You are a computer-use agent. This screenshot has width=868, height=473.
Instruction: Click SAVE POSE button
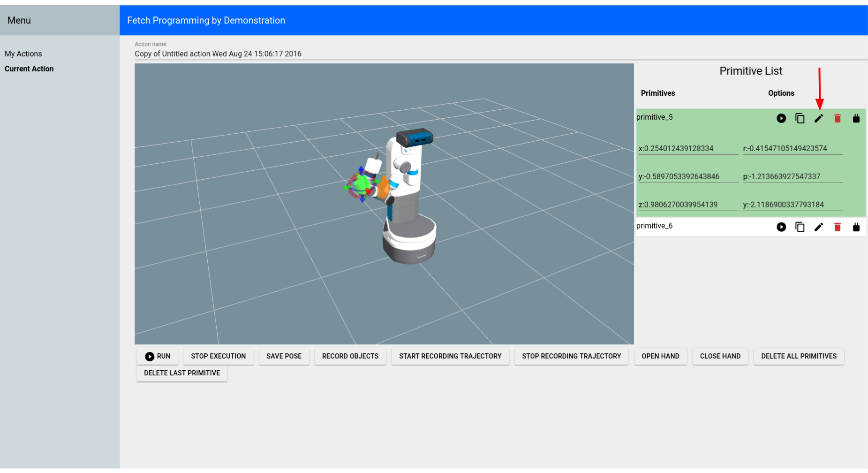tap(284, 356)
